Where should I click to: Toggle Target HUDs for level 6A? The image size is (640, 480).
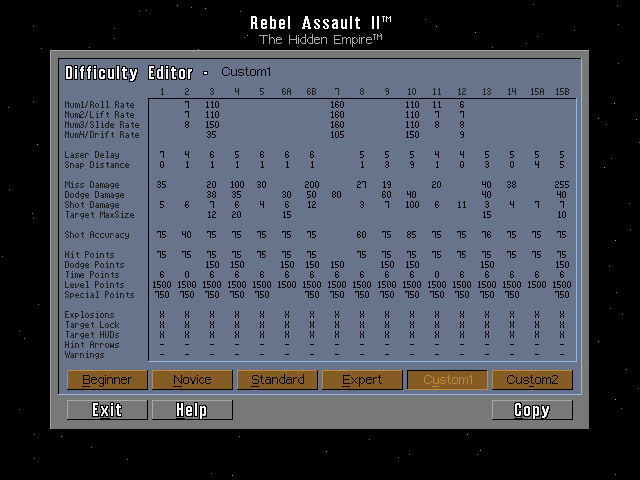pyautogui.click(x=287, y=335)
